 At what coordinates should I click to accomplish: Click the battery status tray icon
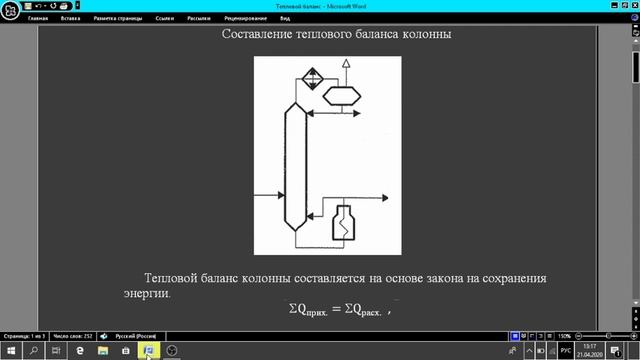(541, 351)
